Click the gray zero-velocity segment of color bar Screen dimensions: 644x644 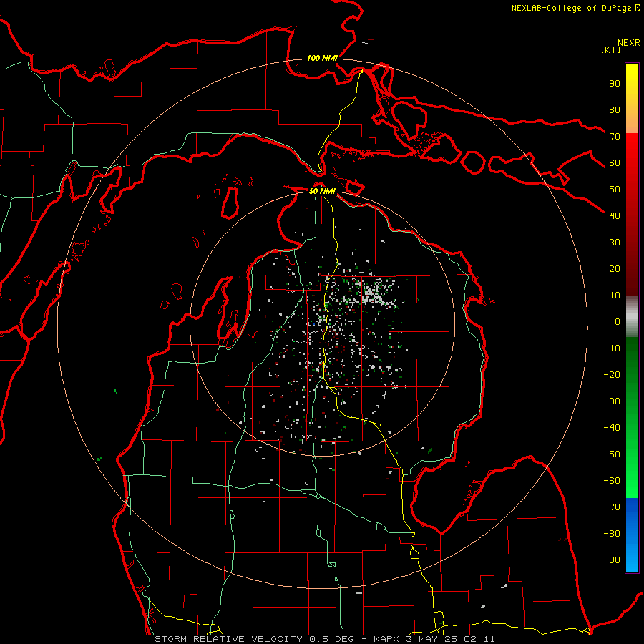(x=632, y=317)
